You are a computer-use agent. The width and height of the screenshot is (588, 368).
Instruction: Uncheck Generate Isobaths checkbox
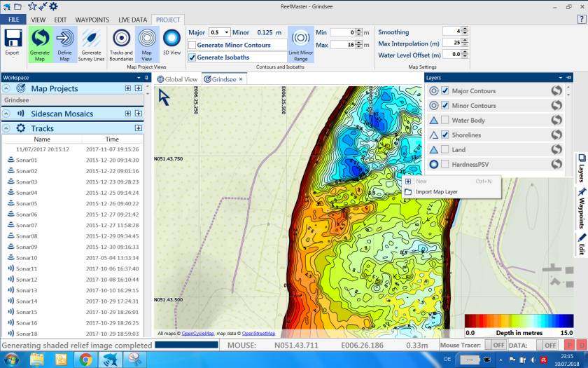[x=192, y=57]
